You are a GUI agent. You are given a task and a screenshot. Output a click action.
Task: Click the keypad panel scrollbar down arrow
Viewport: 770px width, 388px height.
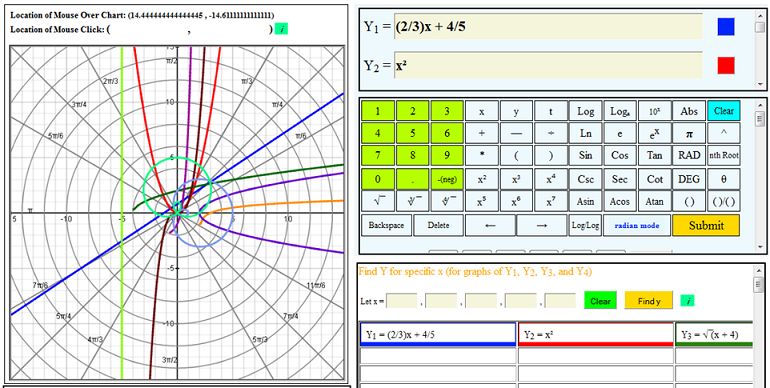[x=760, y=246]
